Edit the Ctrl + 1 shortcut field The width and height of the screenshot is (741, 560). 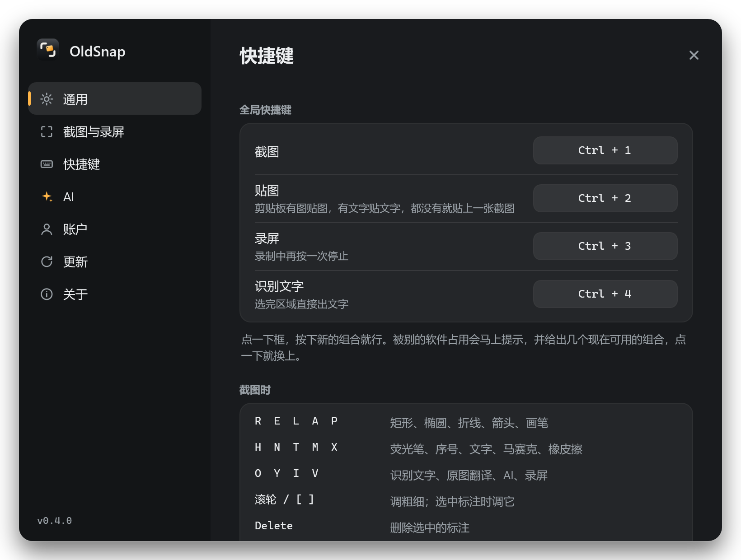(605, 150)
